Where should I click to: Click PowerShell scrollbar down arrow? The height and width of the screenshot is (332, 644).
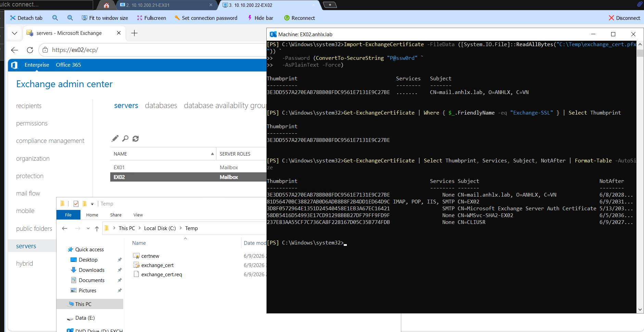coord(640,309)
